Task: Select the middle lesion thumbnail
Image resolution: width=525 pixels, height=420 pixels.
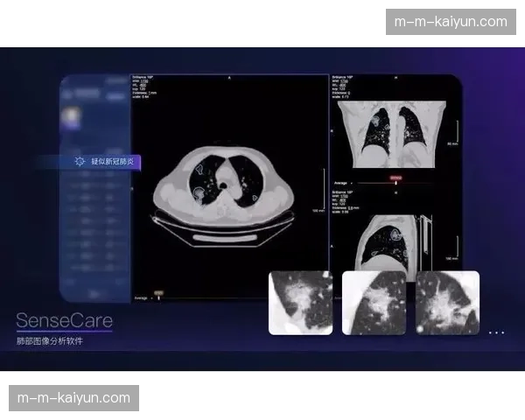Action: tap(374, 303)
